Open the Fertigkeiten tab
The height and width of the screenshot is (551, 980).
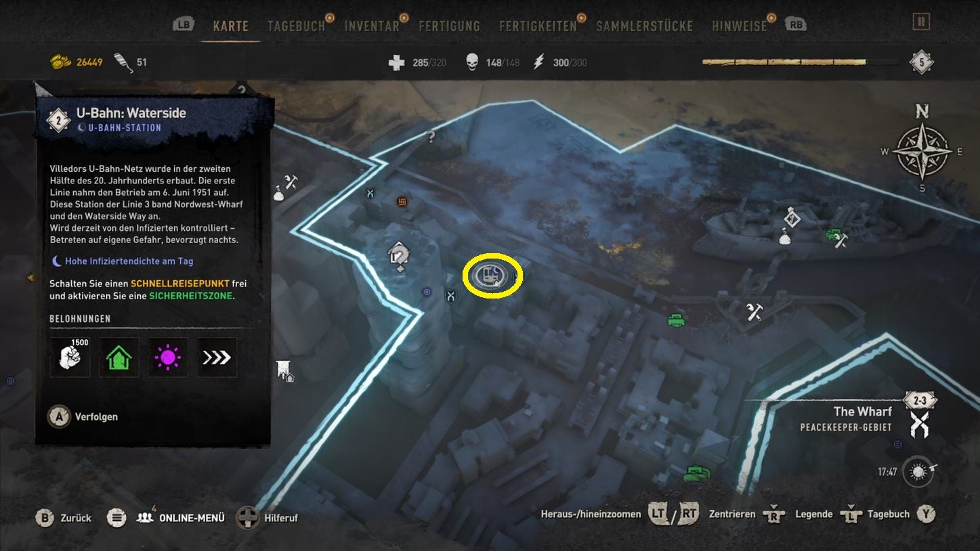pos(538,26)
